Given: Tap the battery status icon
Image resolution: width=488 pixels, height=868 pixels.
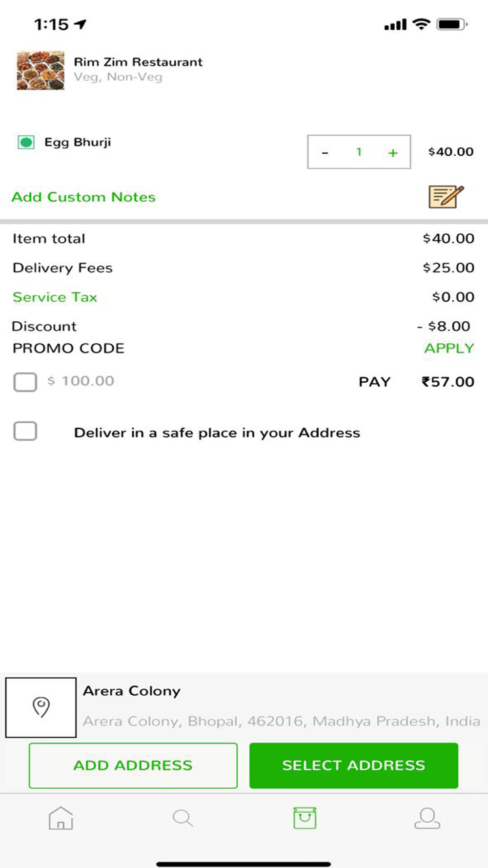Looking at the screenshot, I should [x=452, y=24].
